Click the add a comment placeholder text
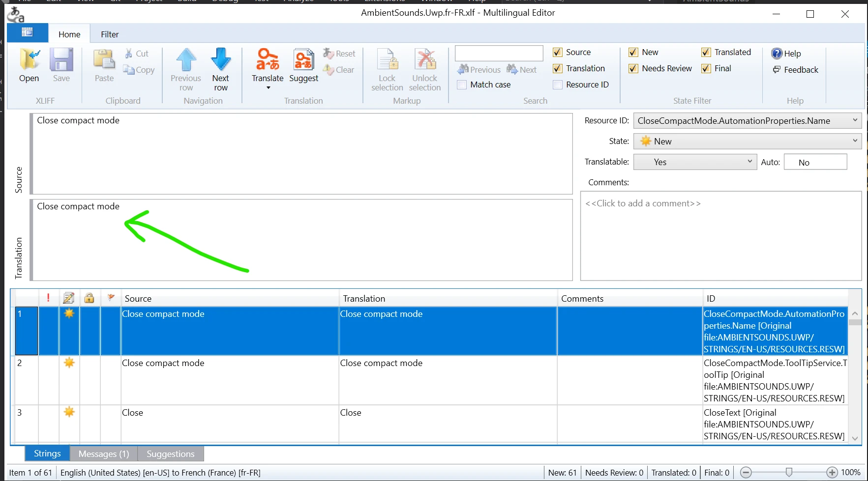 click(643, 203)
